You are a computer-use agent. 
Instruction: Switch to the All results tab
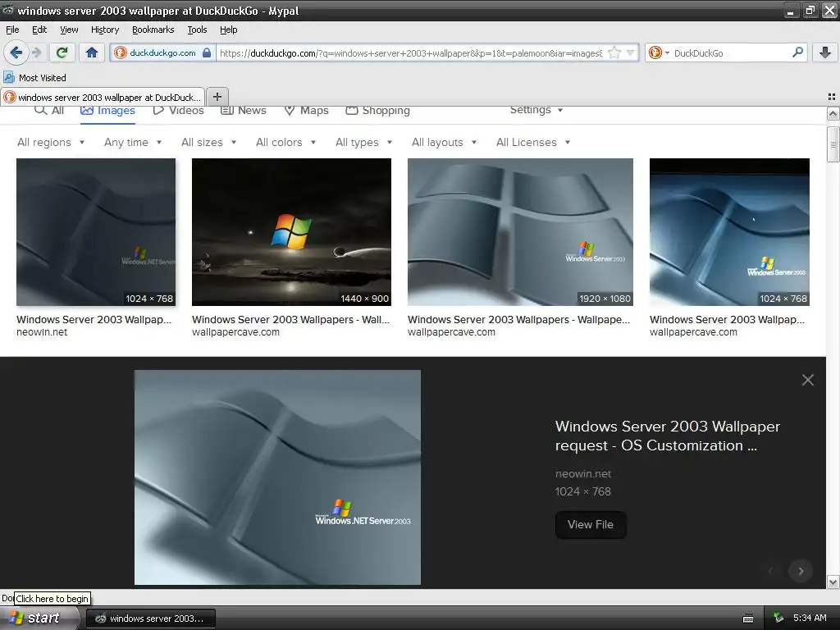click(x=49, y=111)
